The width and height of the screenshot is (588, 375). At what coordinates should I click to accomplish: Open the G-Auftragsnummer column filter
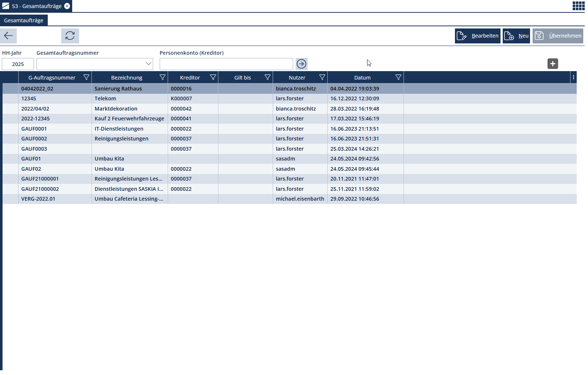(x=86, y=77)
